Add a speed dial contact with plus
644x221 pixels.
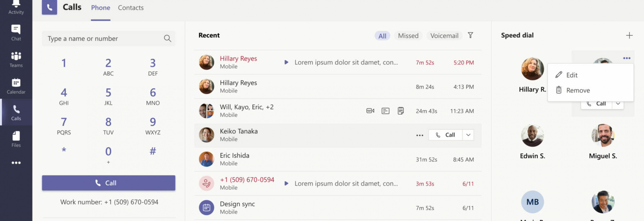tap(629, 35)
